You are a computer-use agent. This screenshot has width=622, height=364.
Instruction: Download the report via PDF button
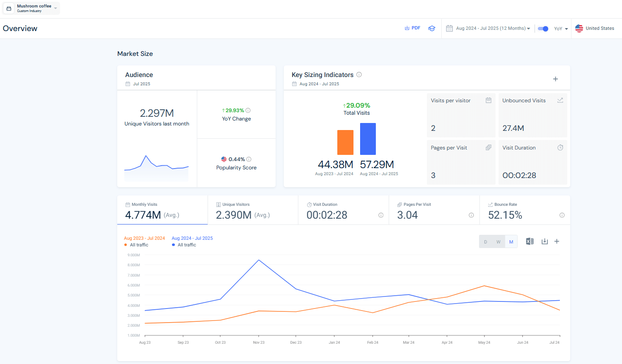click(412, 28)
